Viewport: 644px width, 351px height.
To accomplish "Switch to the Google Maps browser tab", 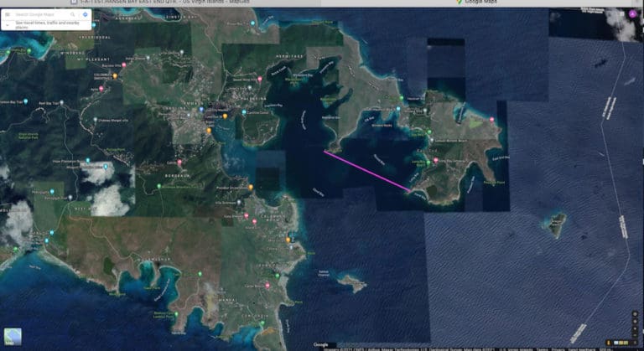I will click(477, 2).
